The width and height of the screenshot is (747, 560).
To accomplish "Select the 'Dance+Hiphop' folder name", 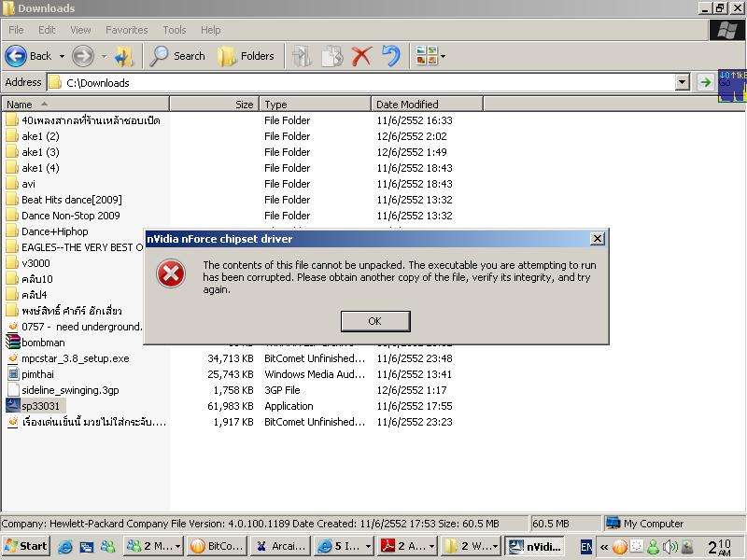I will pos(55,231).
